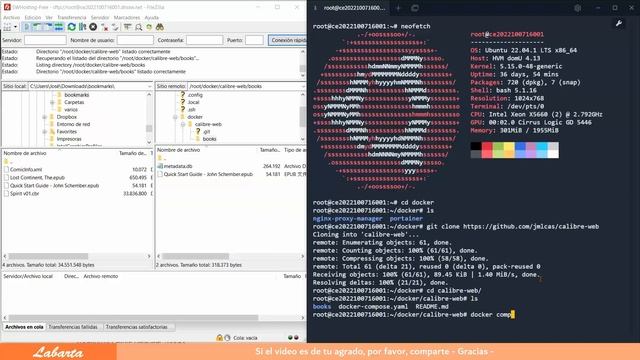Viewport: 640px width, 360px height.
Task: Select Quick Start Guide epub in remote list
Action: click(208, 174)
